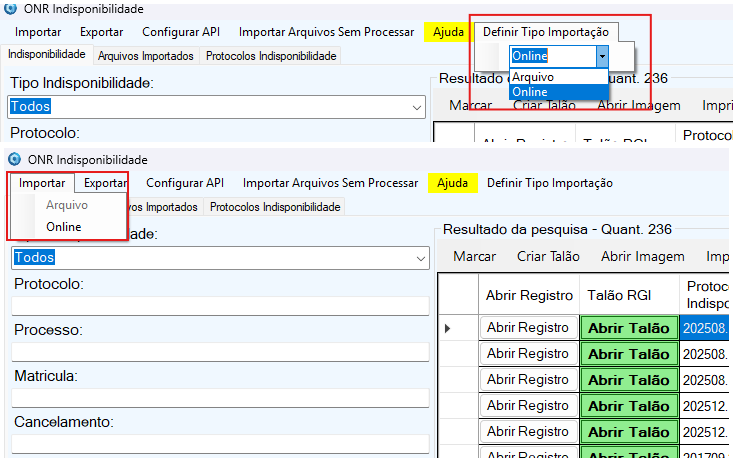Expand the Definir Tipo Importação combo box arrow

[x=602, y=55]
